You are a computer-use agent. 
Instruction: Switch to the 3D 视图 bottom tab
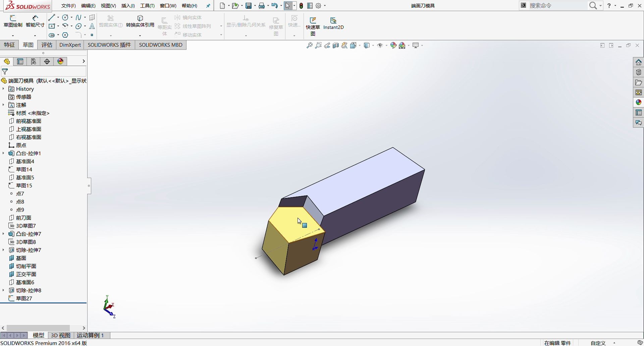[60, 335]
